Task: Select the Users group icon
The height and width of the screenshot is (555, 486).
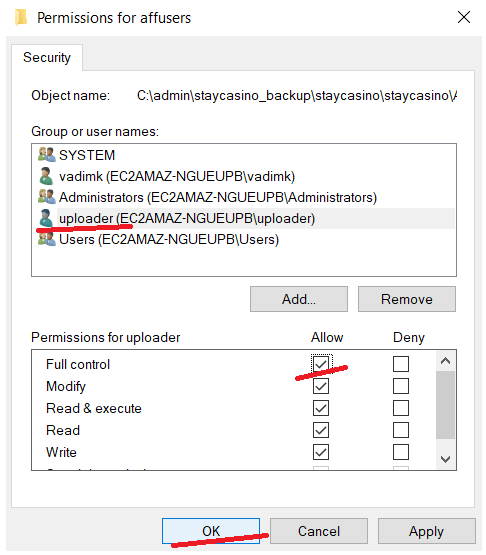Action: 47,239
